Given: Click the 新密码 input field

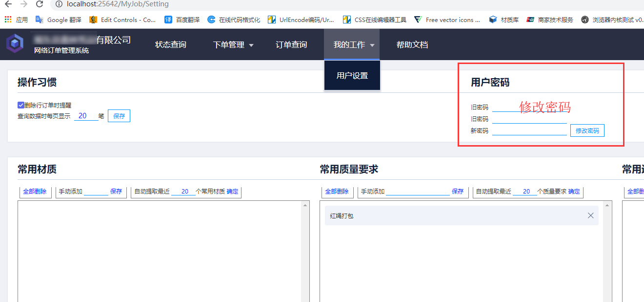Looking at the screenshot, I should (x=529, y=130).
